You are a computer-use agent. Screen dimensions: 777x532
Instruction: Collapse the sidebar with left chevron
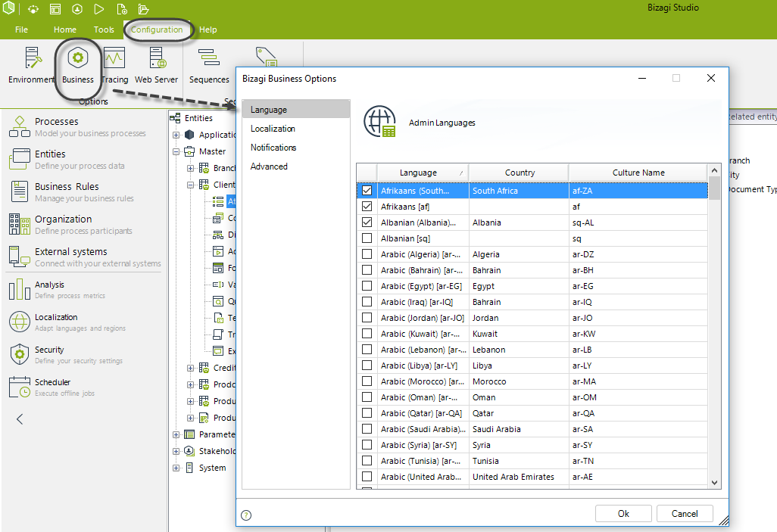coord(20,419)
